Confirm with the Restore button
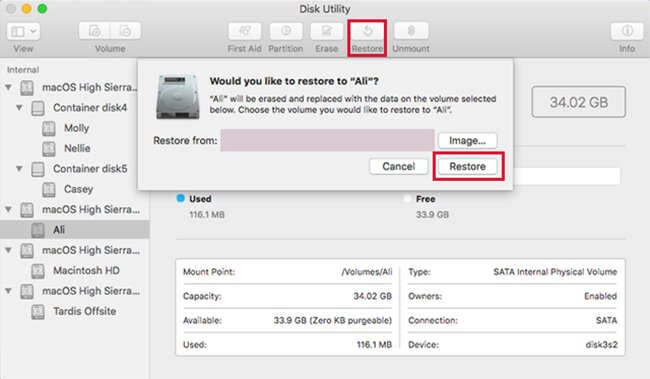The height and width of the screenshot is (379, 650). tap(468, 166)
